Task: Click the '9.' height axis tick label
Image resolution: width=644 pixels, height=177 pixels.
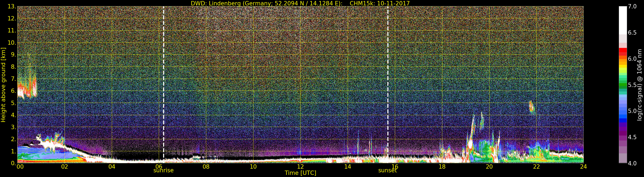Action: tap(14, 55)
